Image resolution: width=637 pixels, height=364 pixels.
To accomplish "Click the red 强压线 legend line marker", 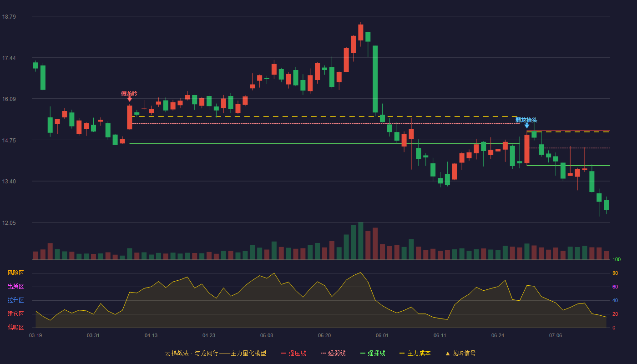I will [x=284, y=354].
